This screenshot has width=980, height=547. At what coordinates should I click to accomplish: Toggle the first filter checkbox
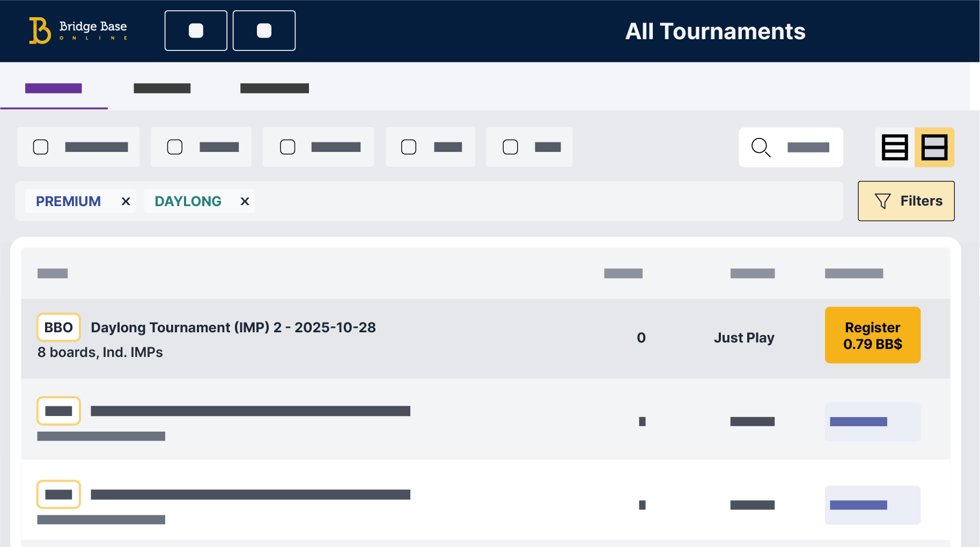point(41,147)
